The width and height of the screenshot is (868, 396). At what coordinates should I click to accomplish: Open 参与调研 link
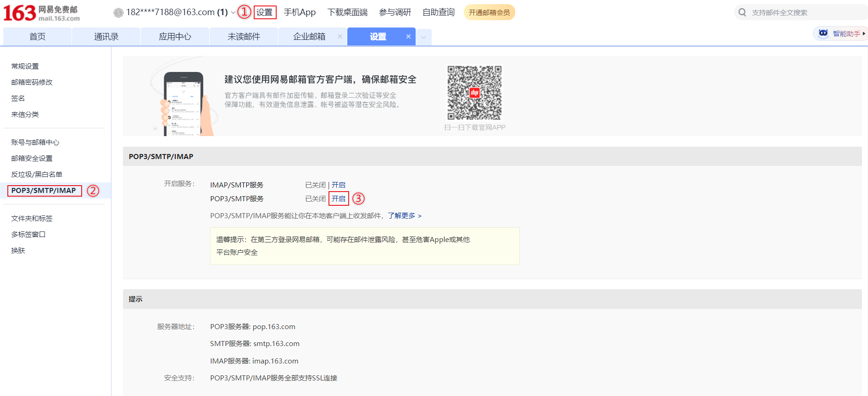(x=395, y=12)
